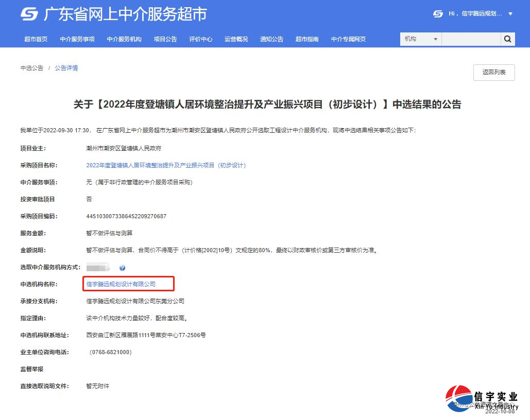Open help via the blue question mark icon

pos(122,267)
